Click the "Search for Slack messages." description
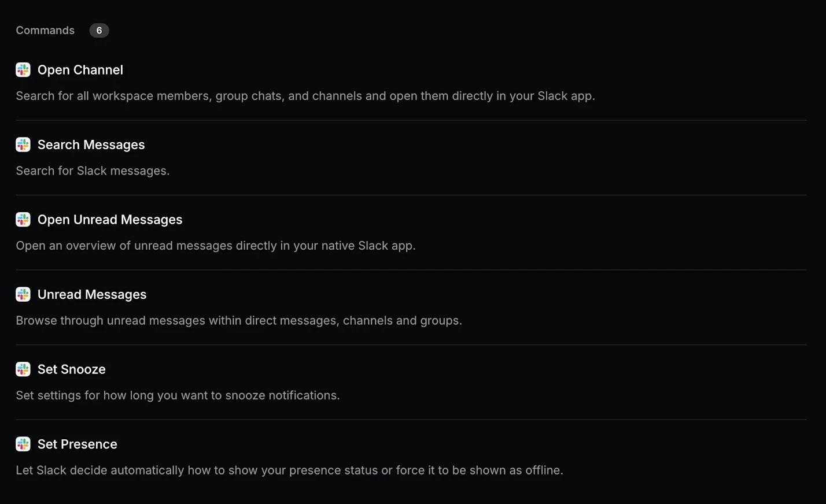 93,171
